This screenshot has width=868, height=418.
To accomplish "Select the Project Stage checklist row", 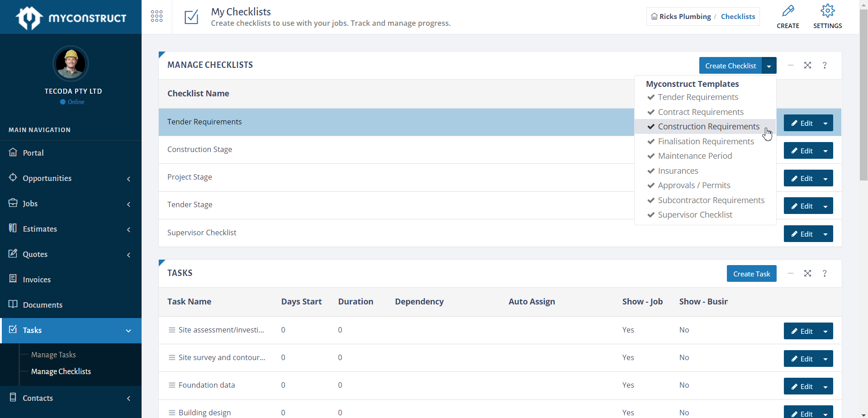I will (x=500, y=177).
